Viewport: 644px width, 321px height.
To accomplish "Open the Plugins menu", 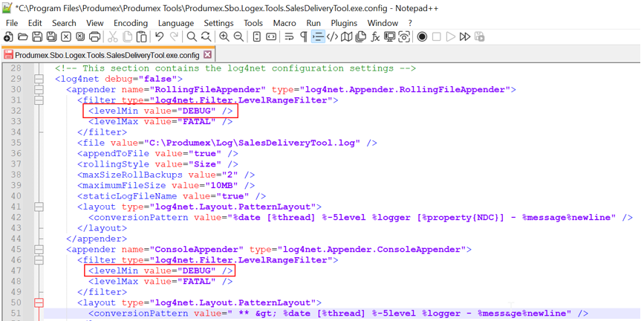I will point(344,23).
